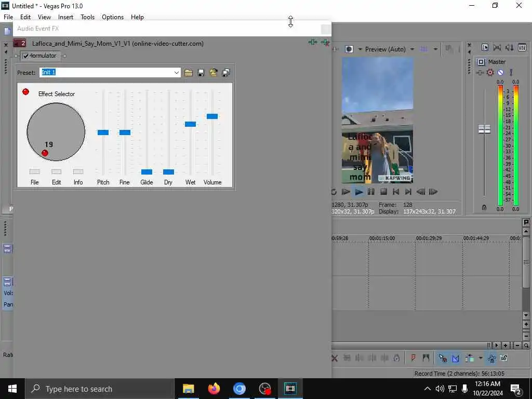Toggle Lock Envelopes to Events icon
532x399 pixels.
491,358
